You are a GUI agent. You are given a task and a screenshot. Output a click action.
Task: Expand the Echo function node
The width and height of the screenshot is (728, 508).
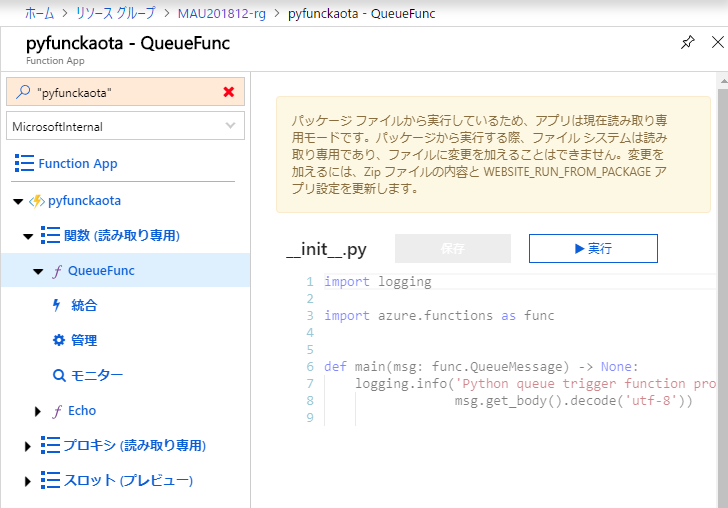click(x=38, y=411)
